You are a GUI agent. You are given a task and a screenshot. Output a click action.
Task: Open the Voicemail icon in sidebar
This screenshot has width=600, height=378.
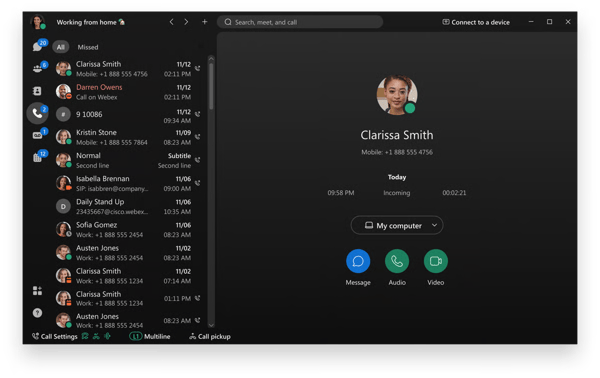click(x=38, y=135)
